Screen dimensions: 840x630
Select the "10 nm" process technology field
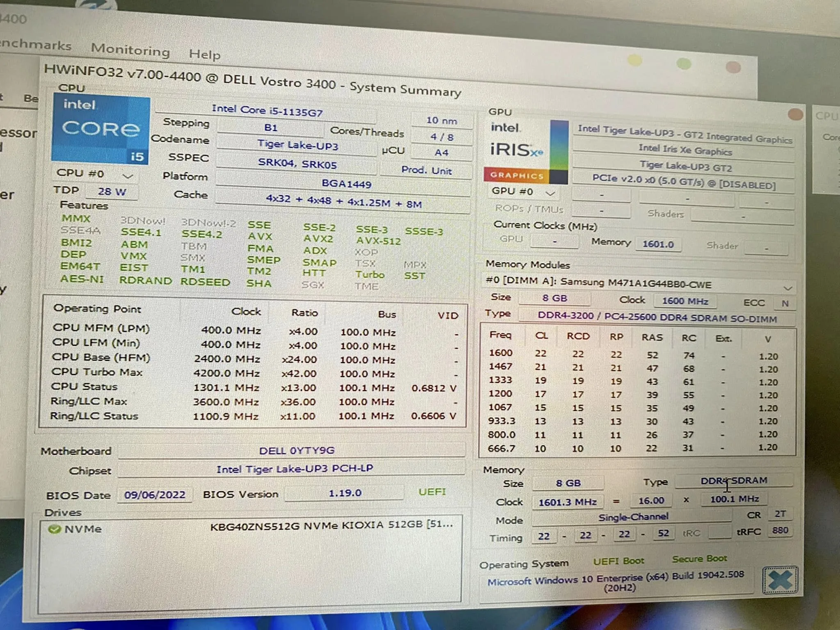click(x=441, y=121)
